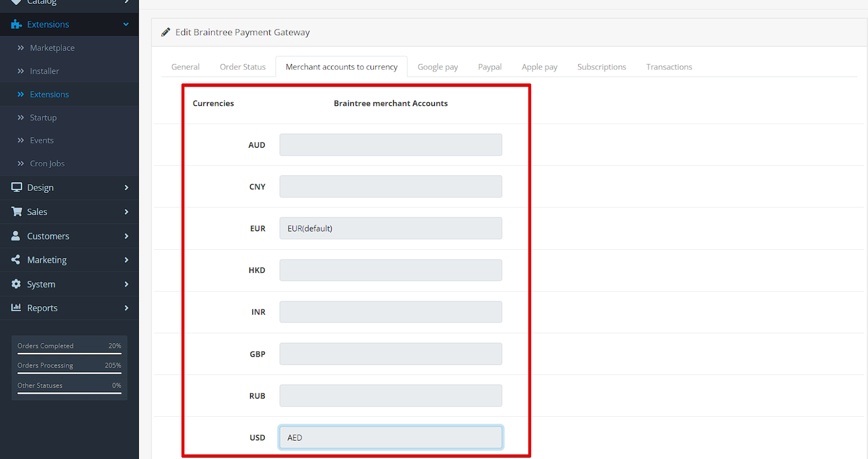This screenshot has width=868, height=459.
Task: Click the Orders Completed progress bar
Action: (69, 354)
